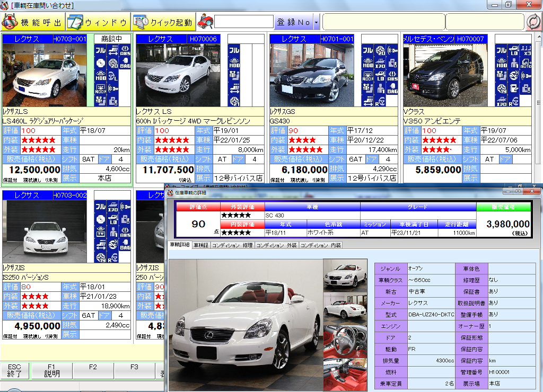
Task: Click the ABS equipment icon on card H0703-001
Action: [125, 50]
